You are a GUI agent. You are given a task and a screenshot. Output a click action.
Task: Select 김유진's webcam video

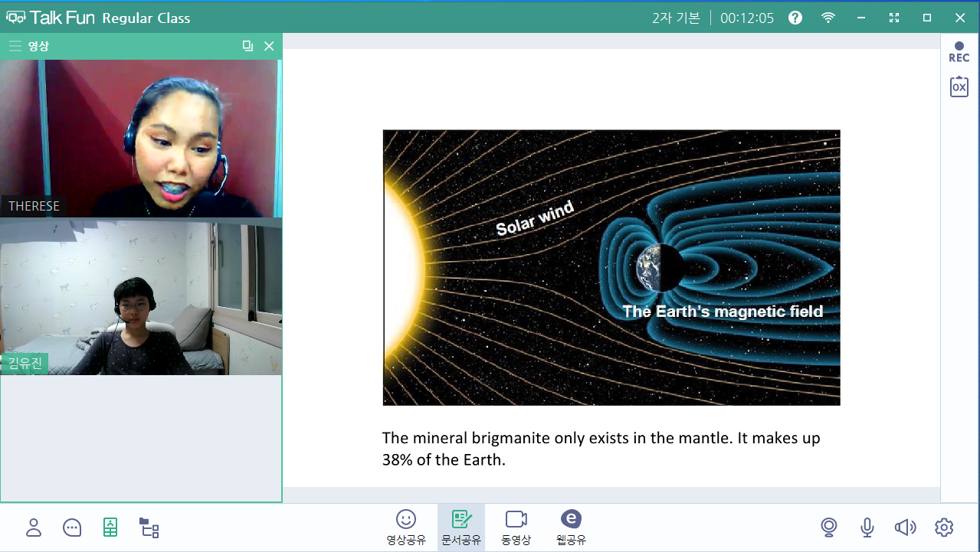click(140, 298)
